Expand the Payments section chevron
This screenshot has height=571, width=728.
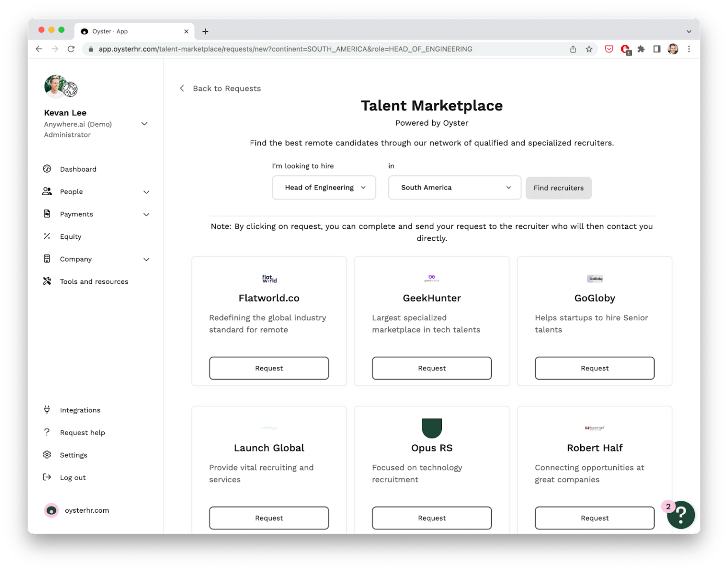point(146,214)
